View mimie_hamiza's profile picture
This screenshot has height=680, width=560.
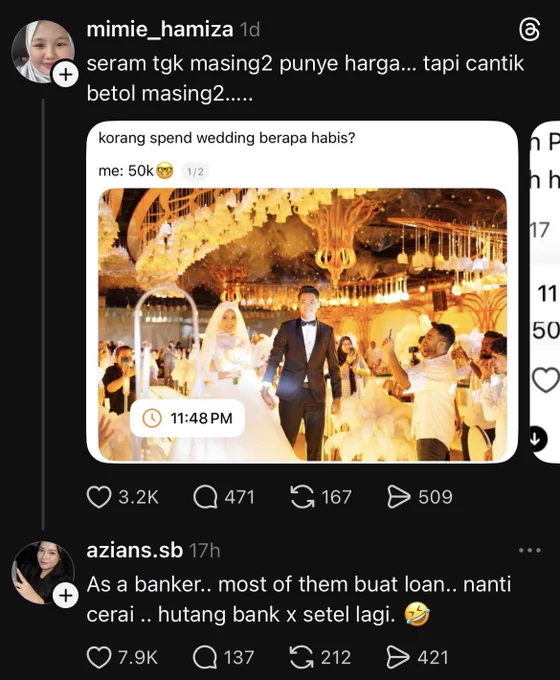[43, 52]
